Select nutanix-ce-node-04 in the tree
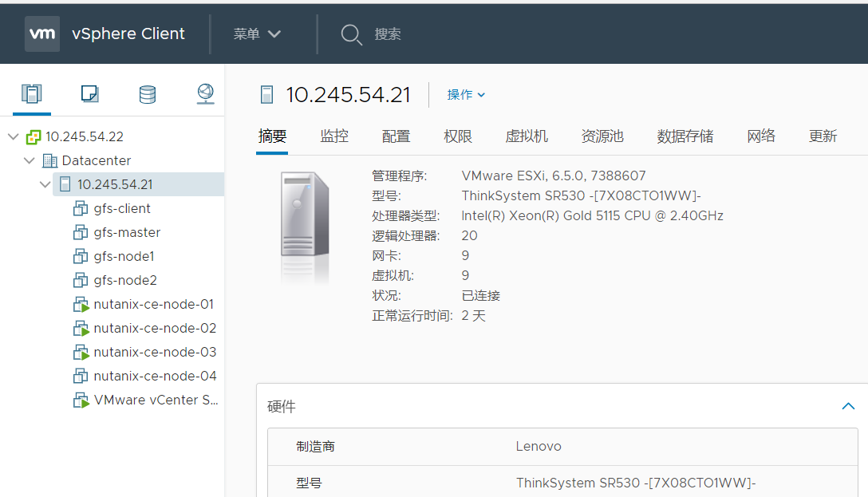The width and height of the screenshot is (868, 497). (155, 377)
